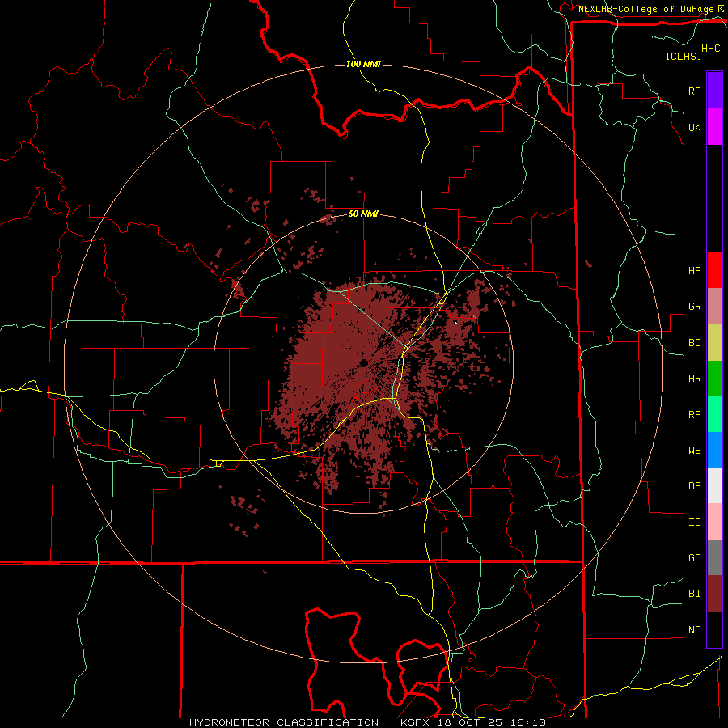Click the BD legend label

tap(694, 343)
